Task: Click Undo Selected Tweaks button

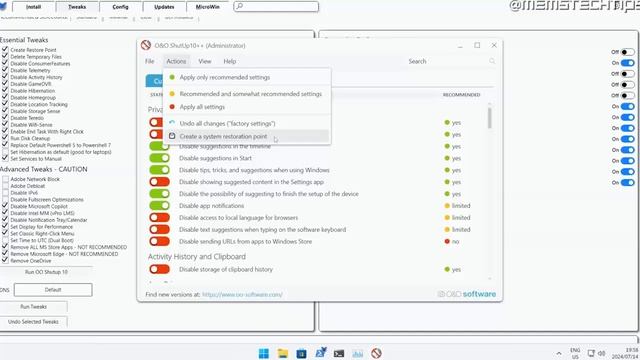Action: (x=33, y=322)
